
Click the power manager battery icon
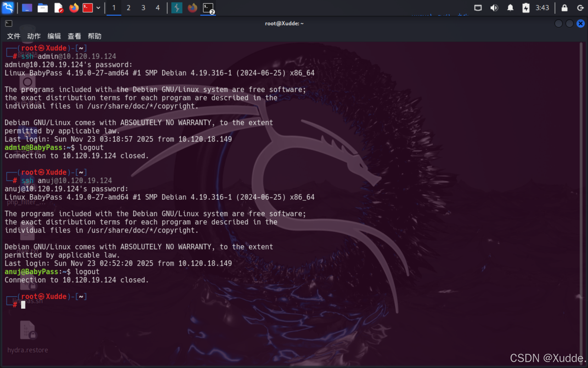click(x=526, y=8)
